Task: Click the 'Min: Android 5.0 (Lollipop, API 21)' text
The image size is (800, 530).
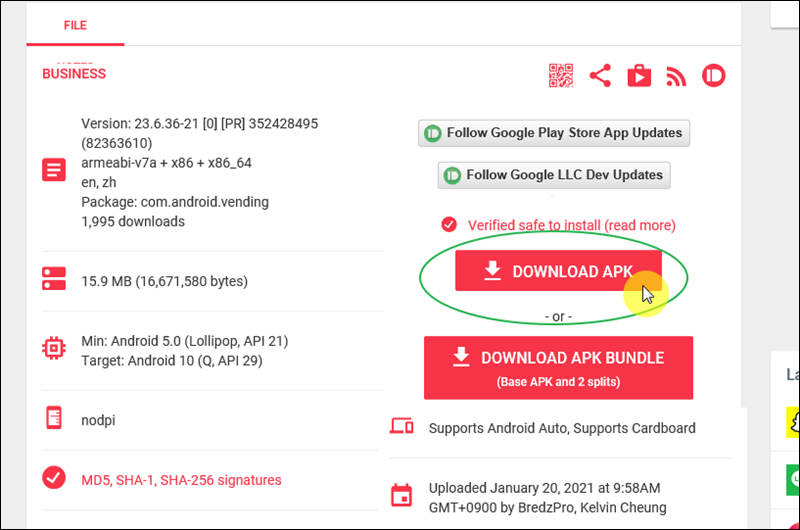Action: coord(185,341)
